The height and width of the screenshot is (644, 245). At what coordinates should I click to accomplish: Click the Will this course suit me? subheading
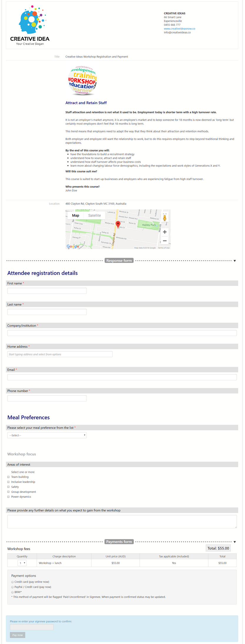tap(81, 171)
